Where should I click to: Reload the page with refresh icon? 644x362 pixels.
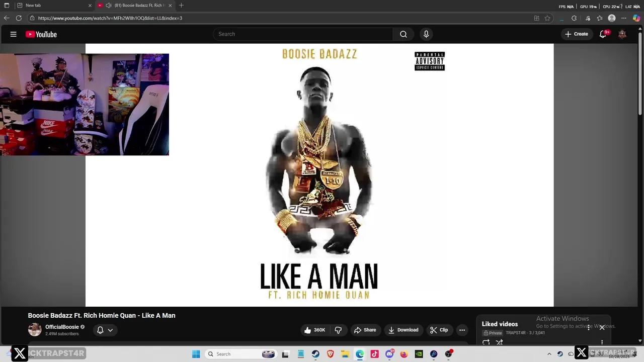point(19,18)
